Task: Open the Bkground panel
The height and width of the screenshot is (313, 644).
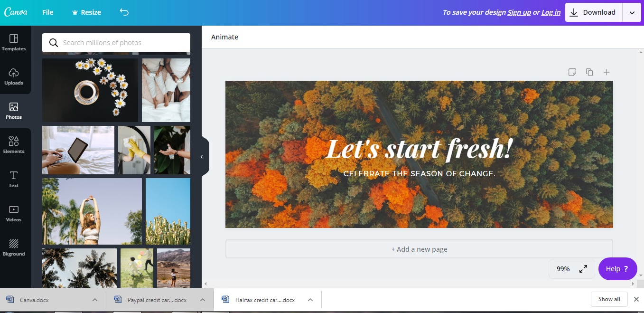Action: pos(14,248)
